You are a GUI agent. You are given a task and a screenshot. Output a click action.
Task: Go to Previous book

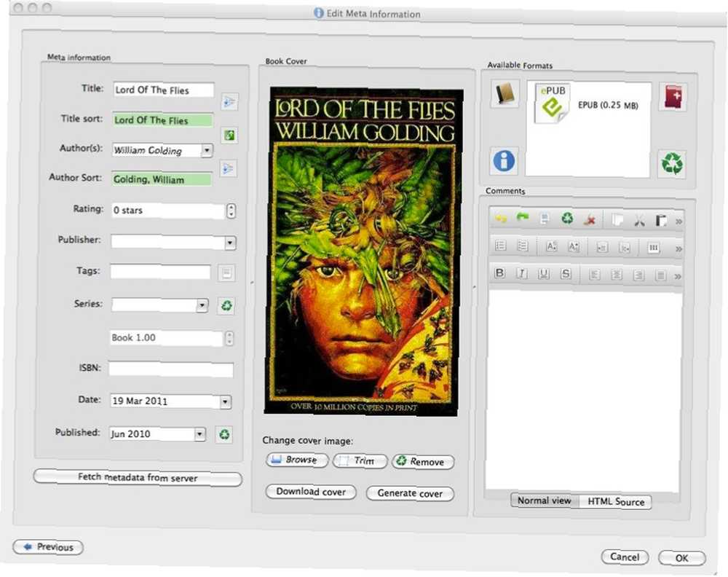point(48,547)
